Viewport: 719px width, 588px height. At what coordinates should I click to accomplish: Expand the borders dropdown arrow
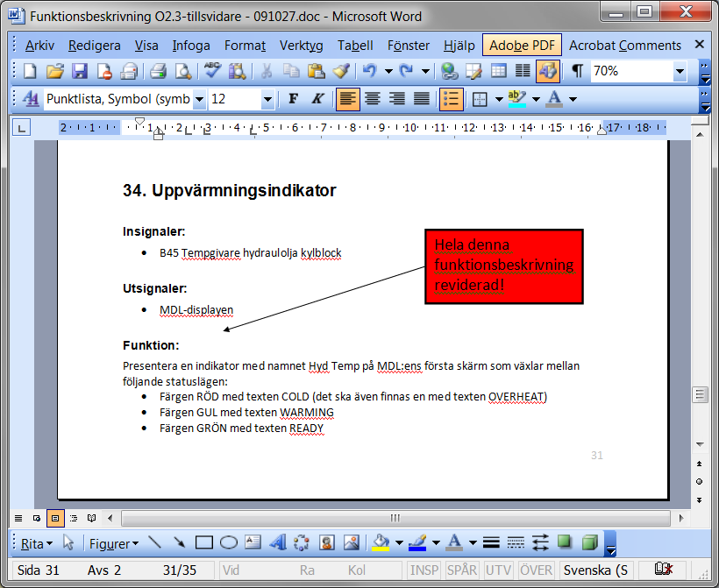(x=499, y=99)
